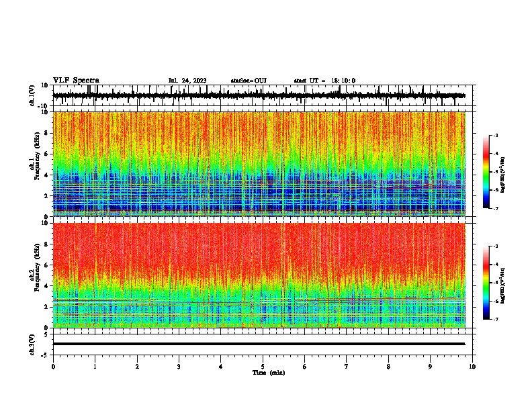Viewport: 532px width, 411px height.
Task: Click the 8 kHz tick label of ch.1 spectrogram
Action: pyautogui.click(x=46, y=133)
